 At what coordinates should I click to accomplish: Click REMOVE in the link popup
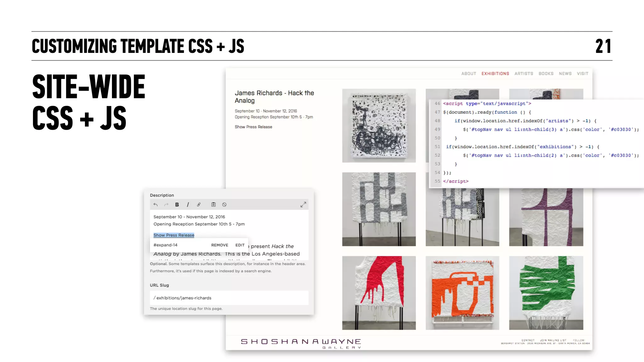(220, 245)
